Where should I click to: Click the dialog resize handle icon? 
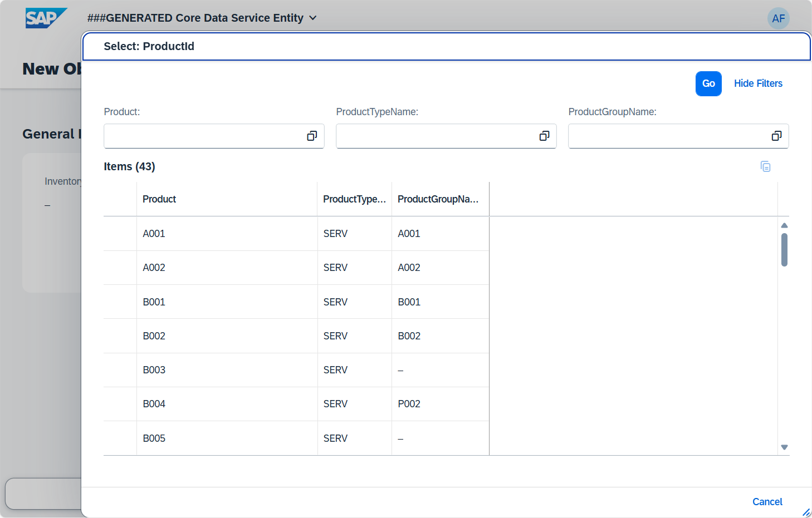click(x=806, y=512)
